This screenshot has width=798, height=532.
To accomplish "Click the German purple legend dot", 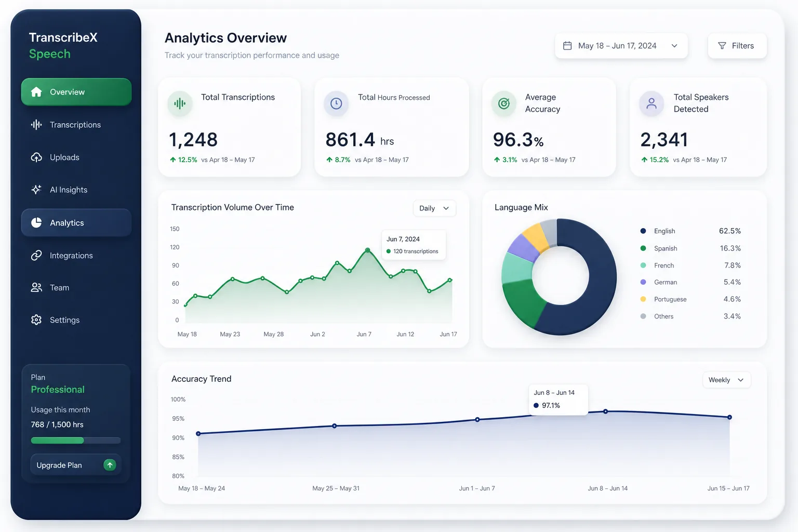I will point(643,282).
